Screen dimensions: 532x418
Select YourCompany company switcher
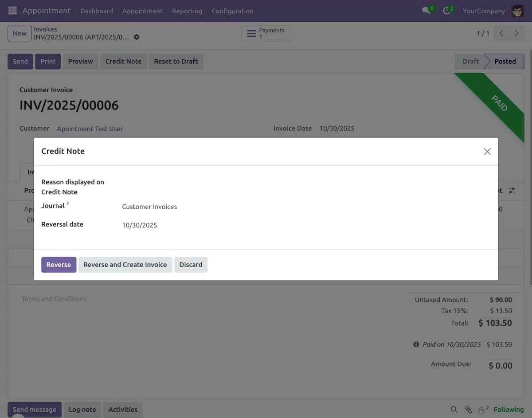(x=484, y=11)
